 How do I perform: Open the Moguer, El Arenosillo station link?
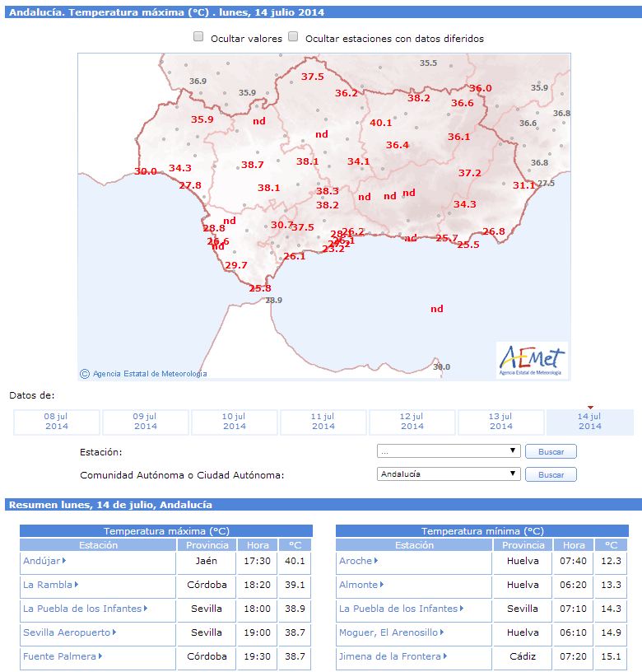coord(392,632)
